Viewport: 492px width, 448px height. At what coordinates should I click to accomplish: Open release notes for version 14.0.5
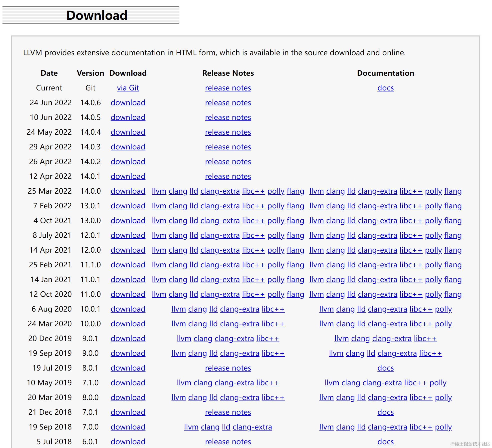(228, 117)
